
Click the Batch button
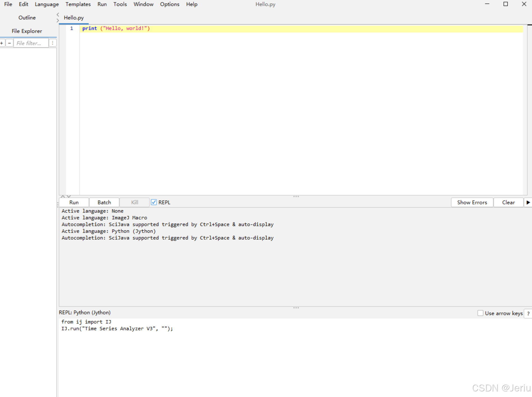[x=104, y=202]
